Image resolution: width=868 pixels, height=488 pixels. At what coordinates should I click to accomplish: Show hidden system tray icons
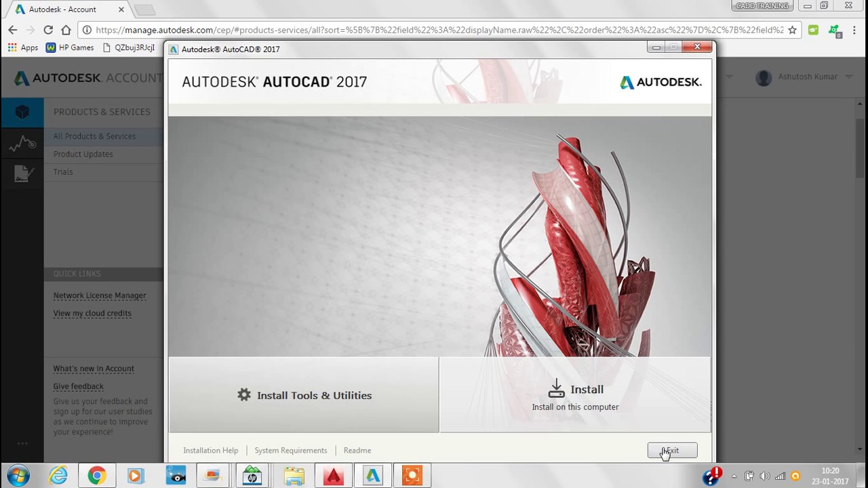coord(734,476)
